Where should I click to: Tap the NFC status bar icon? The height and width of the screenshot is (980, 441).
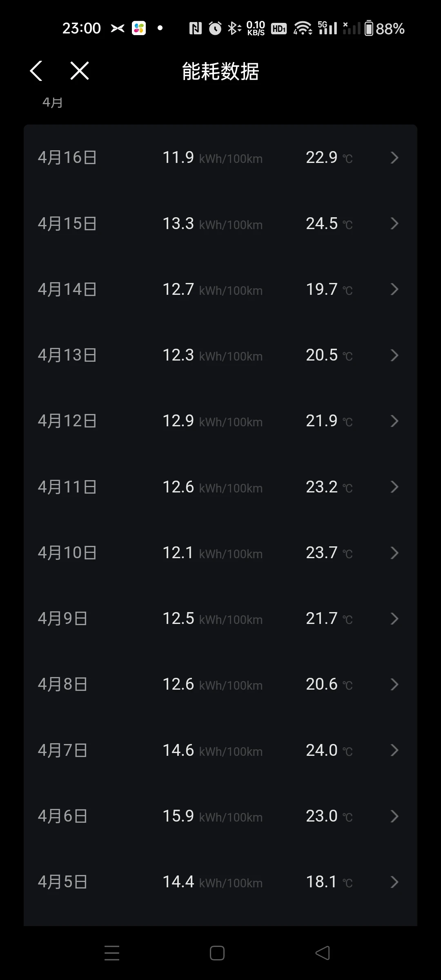tap(196, 29)
